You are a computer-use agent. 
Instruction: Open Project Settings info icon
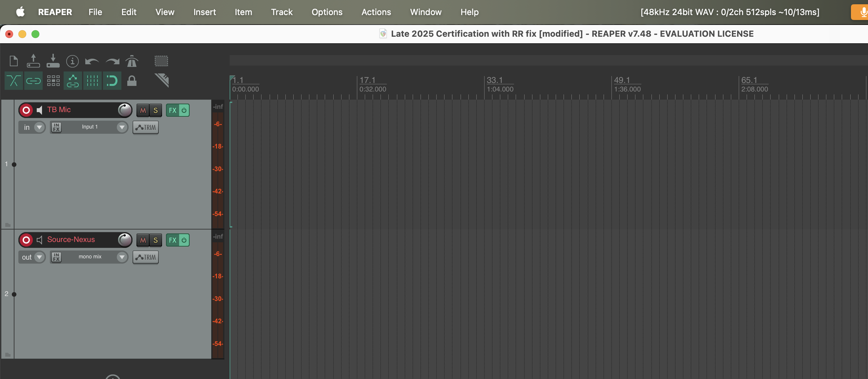click(72, 61)
